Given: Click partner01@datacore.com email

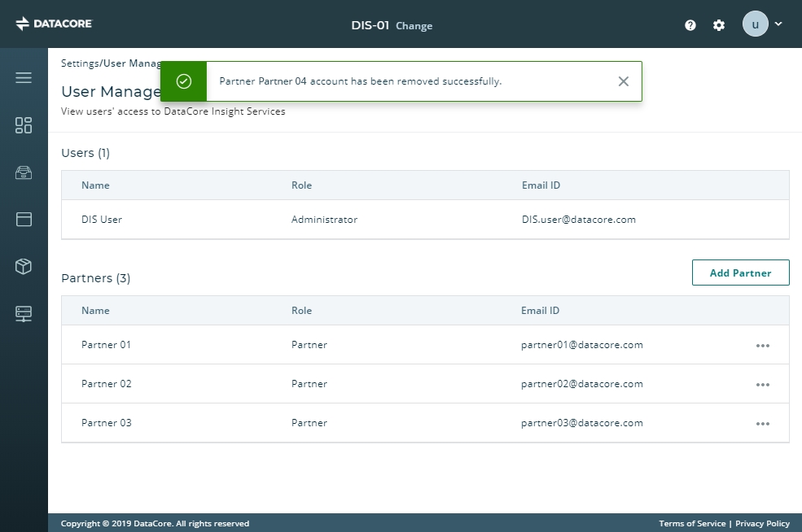Looking at the screenshot, I should [582, 345].
